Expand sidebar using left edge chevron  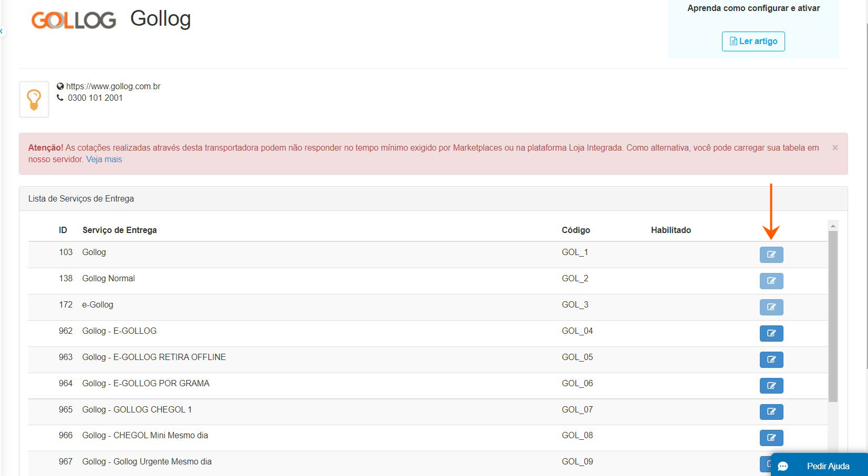click(2, 31)
